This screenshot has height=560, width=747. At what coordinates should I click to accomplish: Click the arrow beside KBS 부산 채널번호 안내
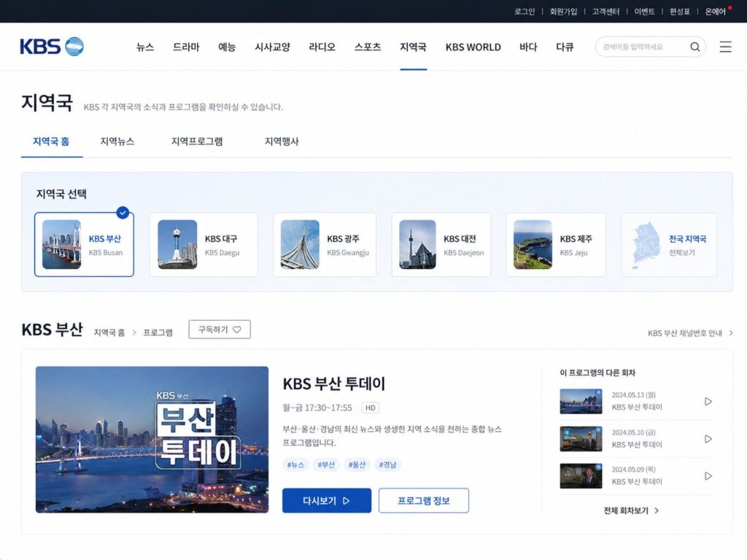point(731,332)
